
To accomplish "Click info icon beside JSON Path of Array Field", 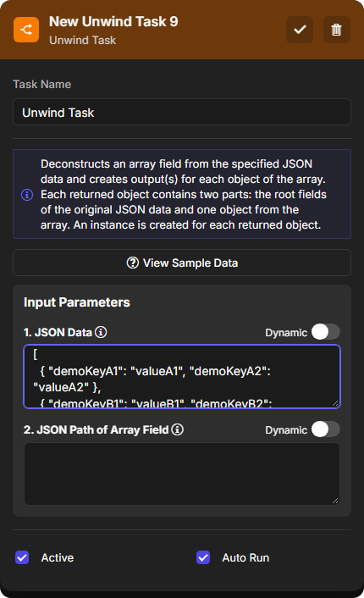I will pyautogui.click(x=177, y=429).
